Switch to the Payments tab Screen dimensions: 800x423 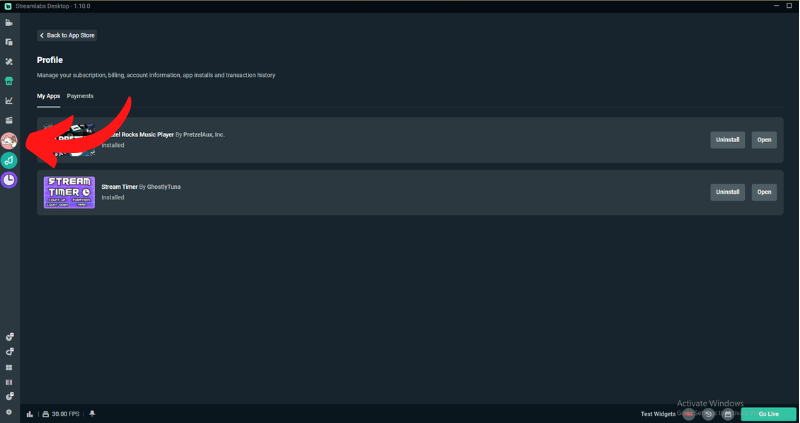(x=80, y=96)
